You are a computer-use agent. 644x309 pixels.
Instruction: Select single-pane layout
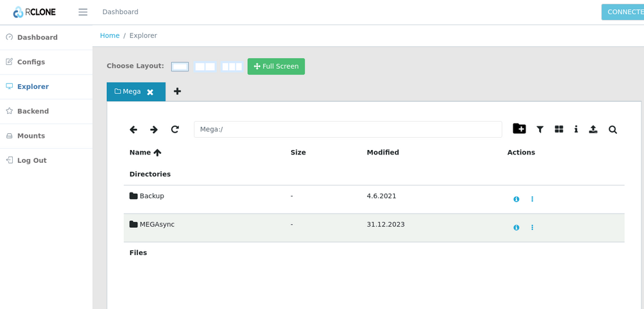point(180,66)
